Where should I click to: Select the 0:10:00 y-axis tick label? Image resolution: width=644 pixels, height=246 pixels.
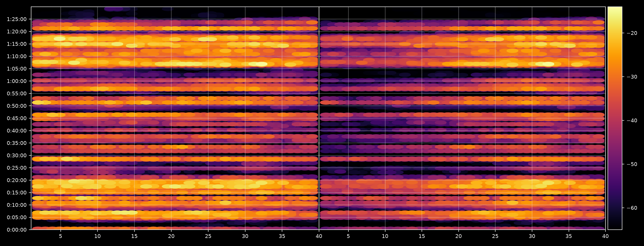click(16, 205)
